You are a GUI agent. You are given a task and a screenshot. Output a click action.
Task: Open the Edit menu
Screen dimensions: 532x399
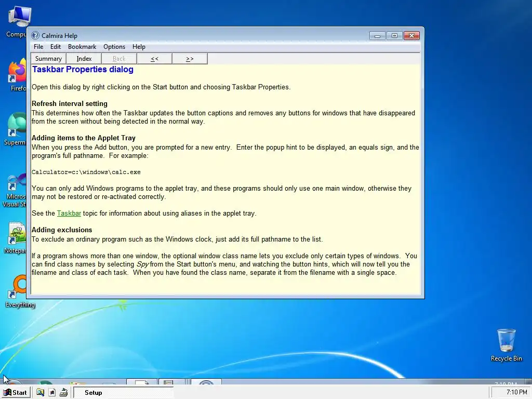click(x=55, y=47)
